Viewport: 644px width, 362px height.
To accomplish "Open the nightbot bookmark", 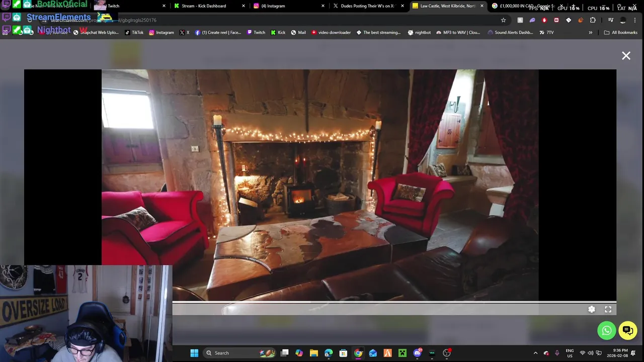I will 419,33.
